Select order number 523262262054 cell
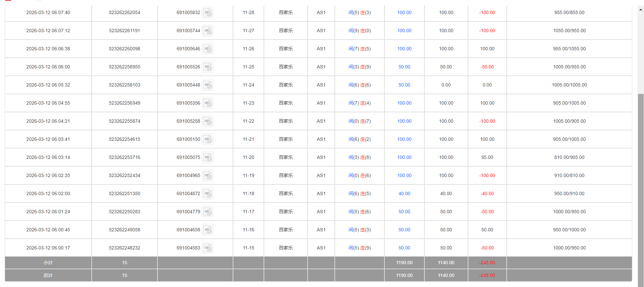This screenshot has height=287, width=644. [x=125, y=12]
